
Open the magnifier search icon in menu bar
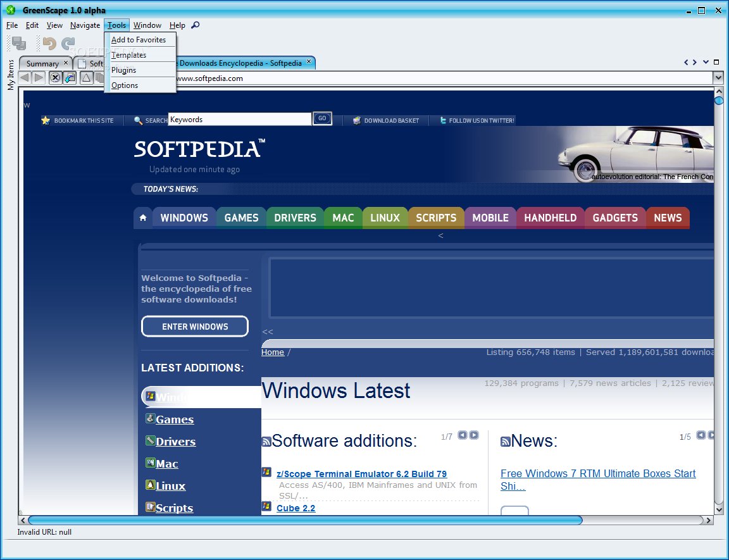pyautogui.click(x=196, y=25)
